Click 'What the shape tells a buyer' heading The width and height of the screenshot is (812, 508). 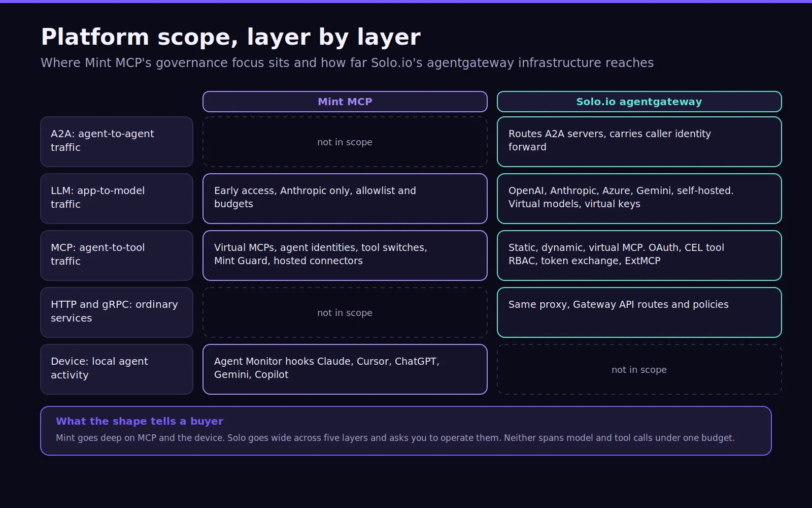(140, 421)
